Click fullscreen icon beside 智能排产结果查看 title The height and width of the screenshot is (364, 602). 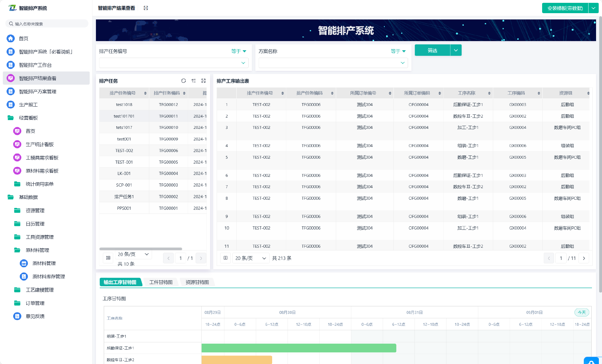(x=146, y=8)
